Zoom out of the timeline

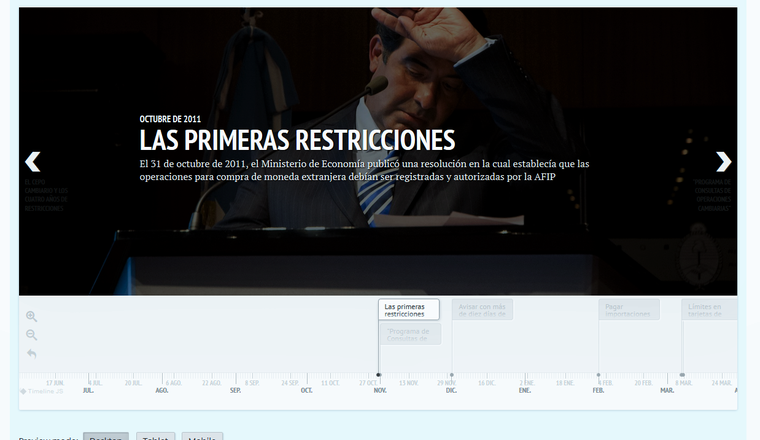pyautogui.click(x=32, y=335)
